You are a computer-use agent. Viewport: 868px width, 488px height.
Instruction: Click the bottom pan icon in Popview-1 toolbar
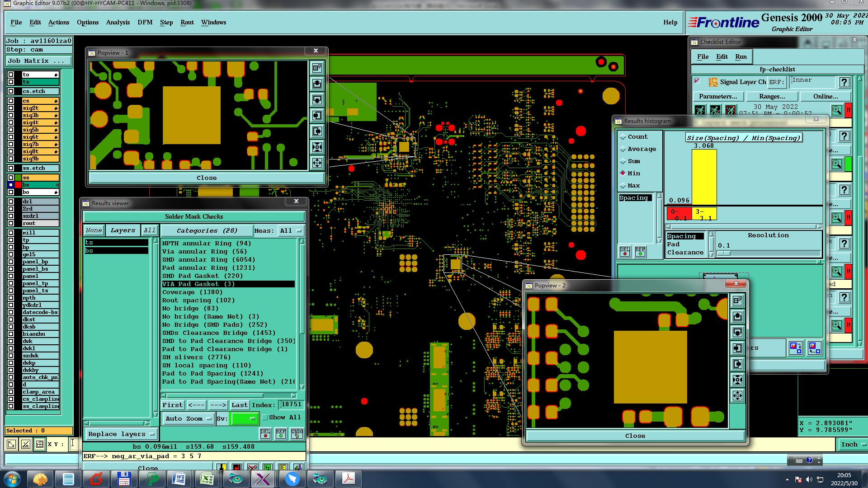317,163
